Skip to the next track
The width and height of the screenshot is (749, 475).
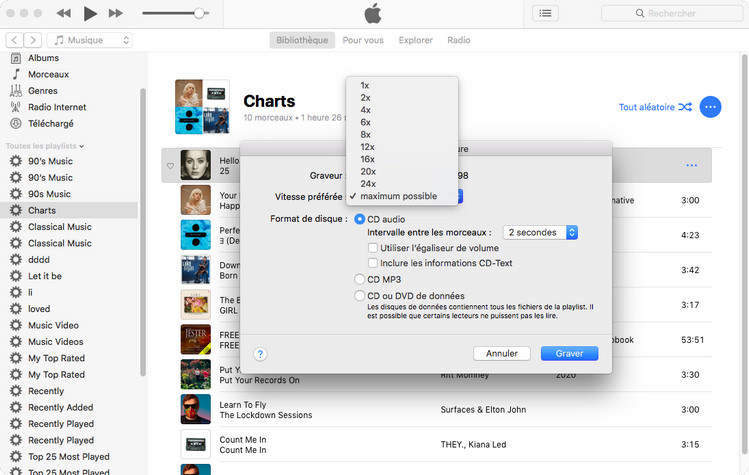[x=115, y=13]
